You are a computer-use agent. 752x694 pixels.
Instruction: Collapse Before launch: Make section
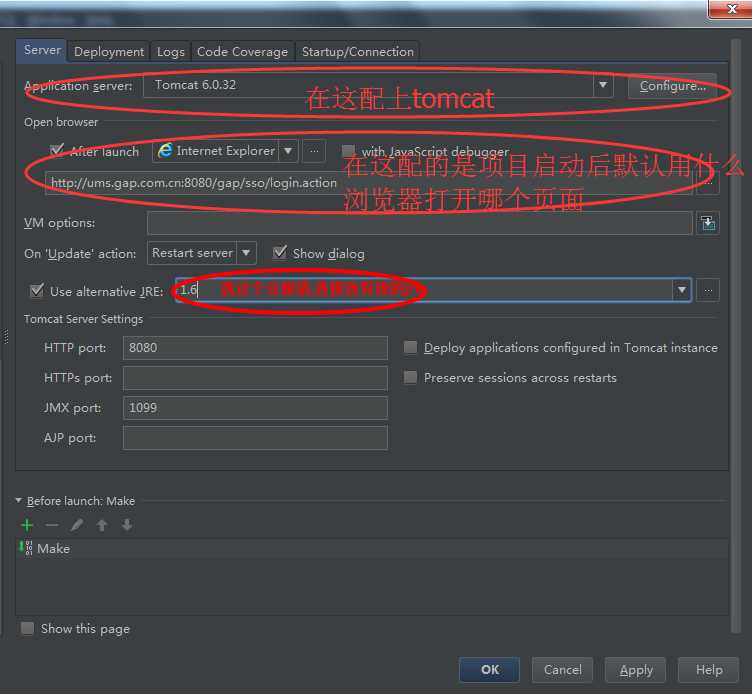(18, 501)
